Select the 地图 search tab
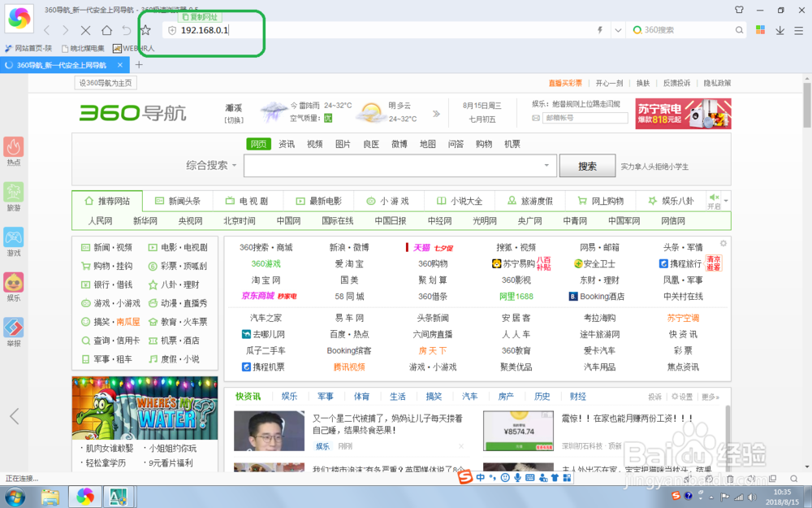This screenshot has height=508, width=812. coord(427,144)
